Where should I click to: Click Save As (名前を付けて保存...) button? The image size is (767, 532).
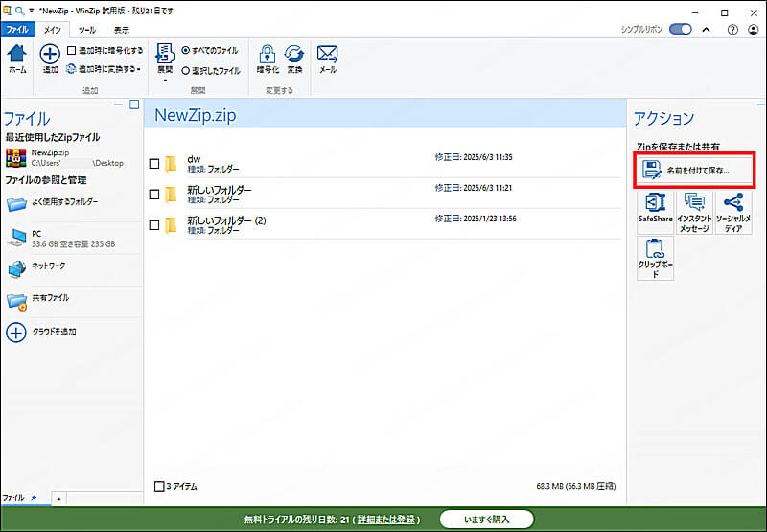[x=694, y=171]
